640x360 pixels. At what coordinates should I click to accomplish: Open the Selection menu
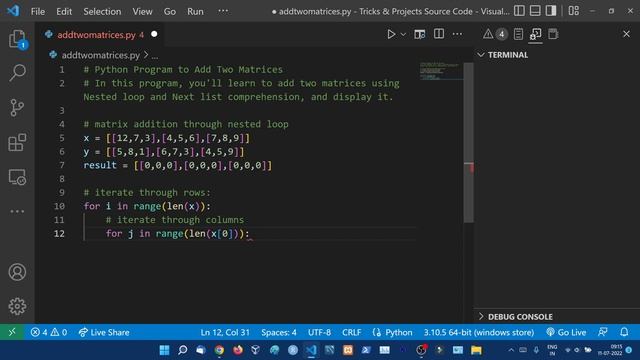coord(102,11)
